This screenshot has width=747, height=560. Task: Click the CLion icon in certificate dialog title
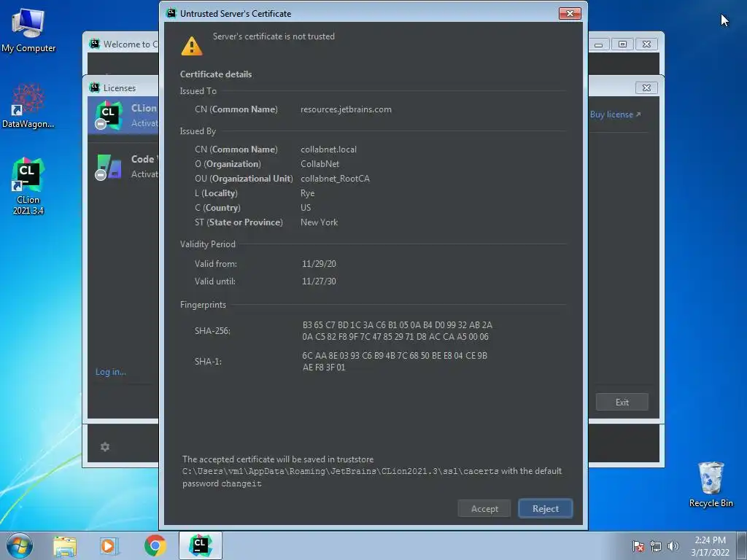coord(171,13)
